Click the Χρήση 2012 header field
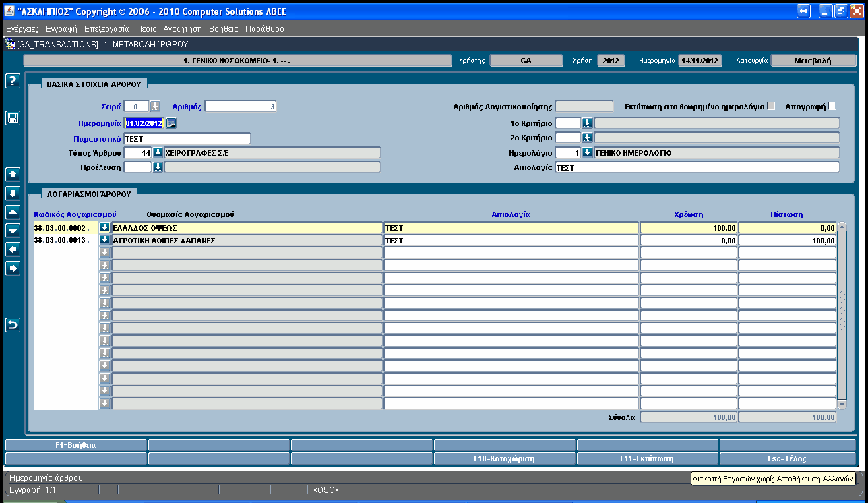Viewport: 868px width, 503px height. click(611, 60)
